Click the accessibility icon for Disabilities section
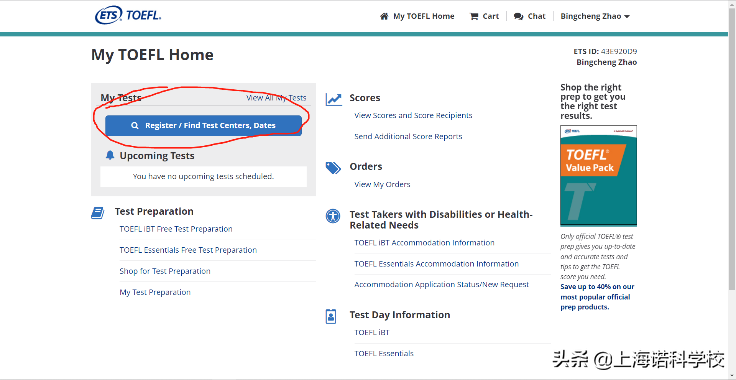This screenshot has height=380, width=736. coord(333,216)
